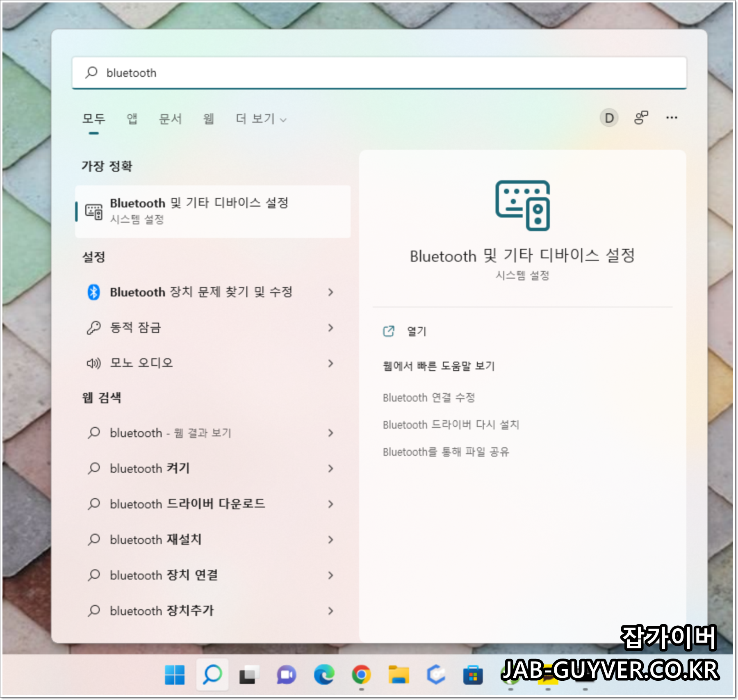Open the Bluetooth 드라이버 다시 설치 help link
This screenshot has width=738, height=700.
pos(451,424)
